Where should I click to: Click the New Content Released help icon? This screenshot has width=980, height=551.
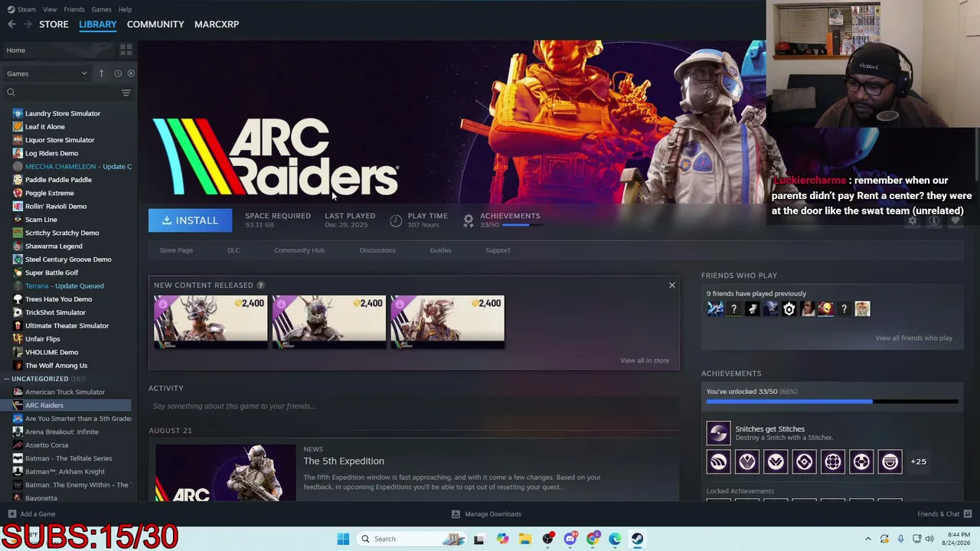coord(261,285)
